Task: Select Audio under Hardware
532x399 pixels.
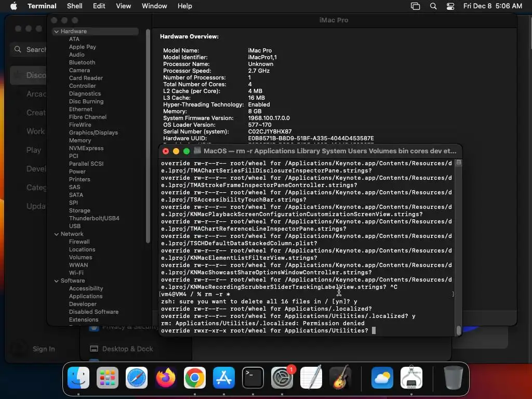Action: click(x=77, y=55)
